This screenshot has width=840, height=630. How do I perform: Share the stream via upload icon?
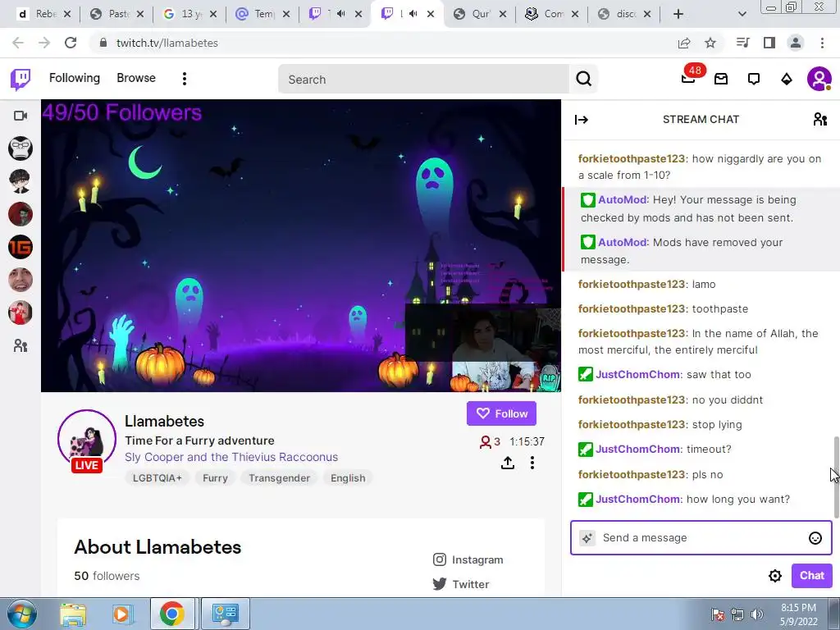coord(507,463)
